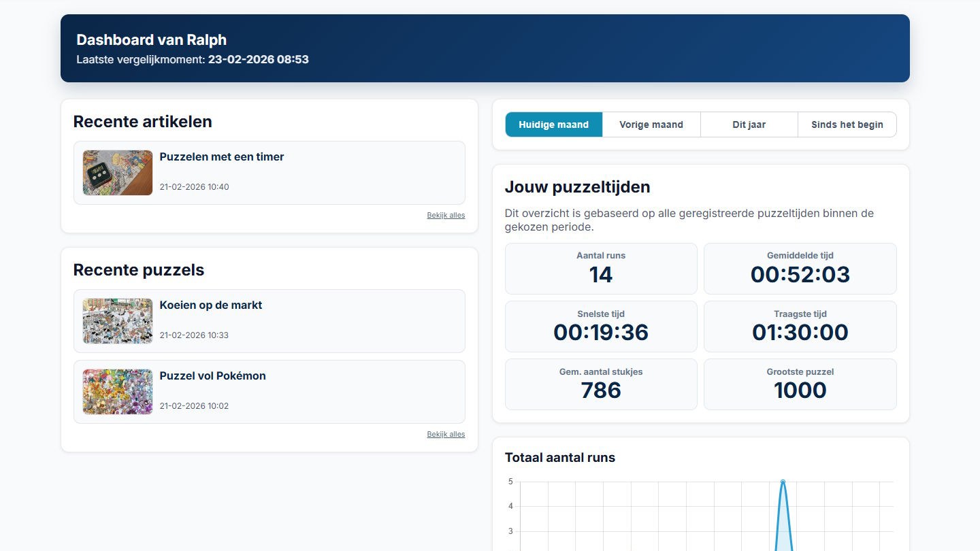Open the Sinds het begin tab
The height and width of the screenshot is (551, 980).
(x=847, y=124)
